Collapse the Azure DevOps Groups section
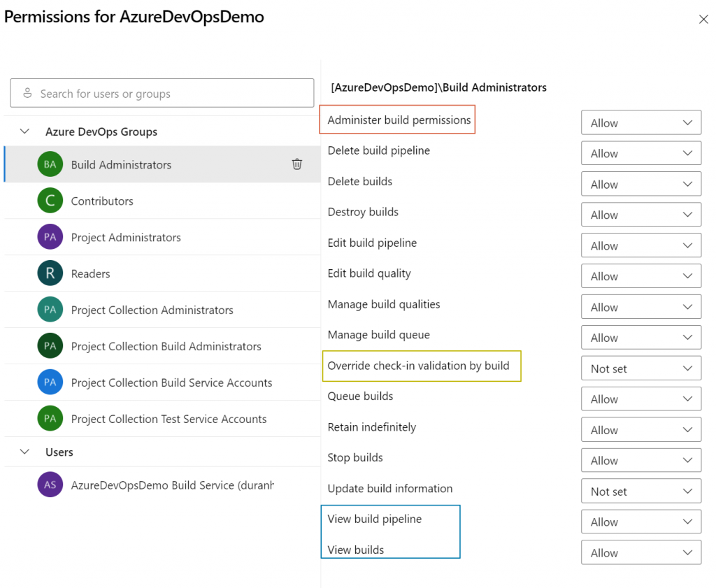This screenshot has width=716, height=588. pos(25,131)
